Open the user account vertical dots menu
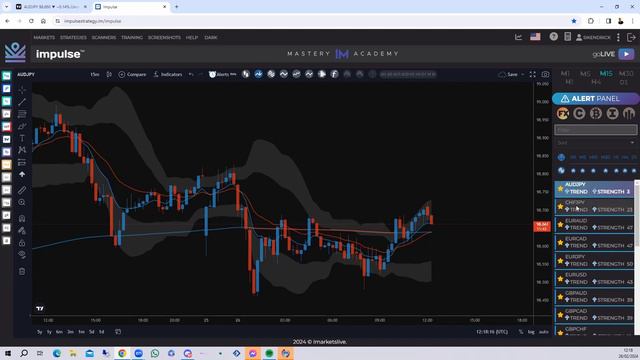This screenshot has width=640, height=360. click(618, 37)
